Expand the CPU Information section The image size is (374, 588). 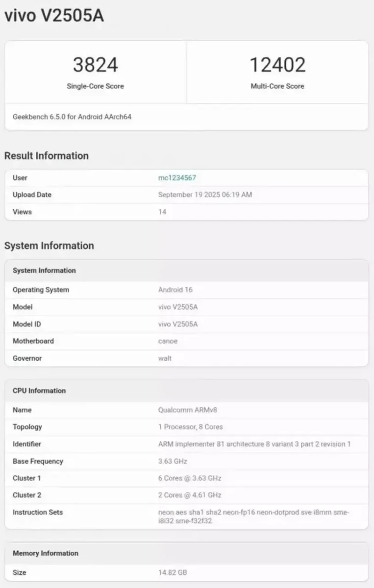tap(39, 391)
